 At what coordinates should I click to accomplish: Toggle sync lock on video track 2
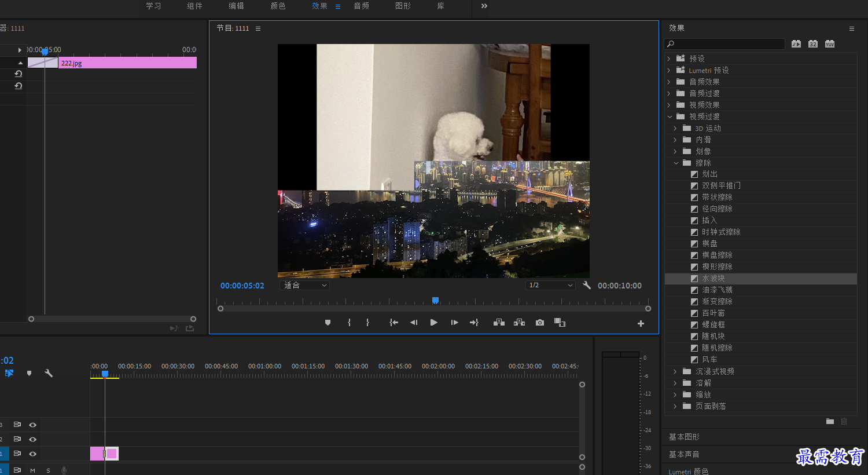click(x=17, y=439)
